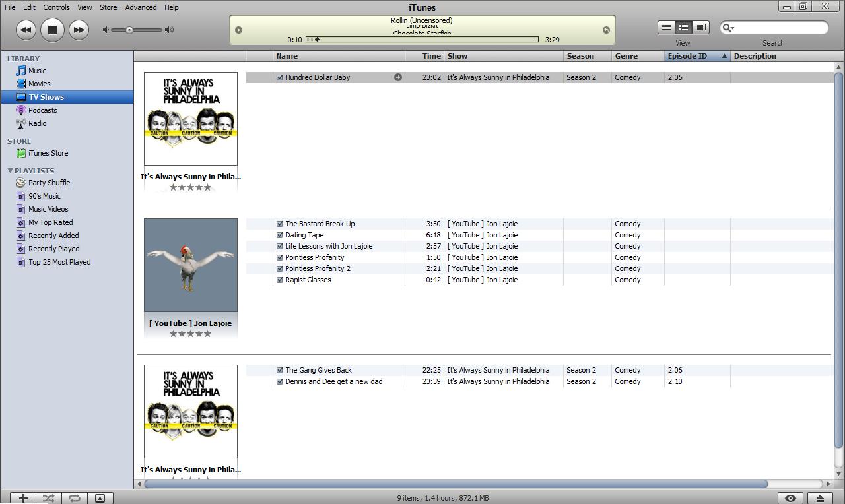Uncheck The Bastard Break-Up video

279,224
